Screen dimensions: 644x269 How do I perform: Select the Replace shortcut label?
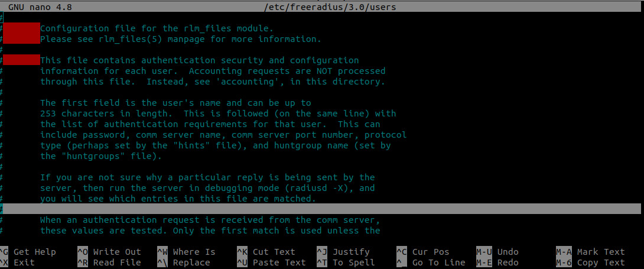(x=191, y=262)
